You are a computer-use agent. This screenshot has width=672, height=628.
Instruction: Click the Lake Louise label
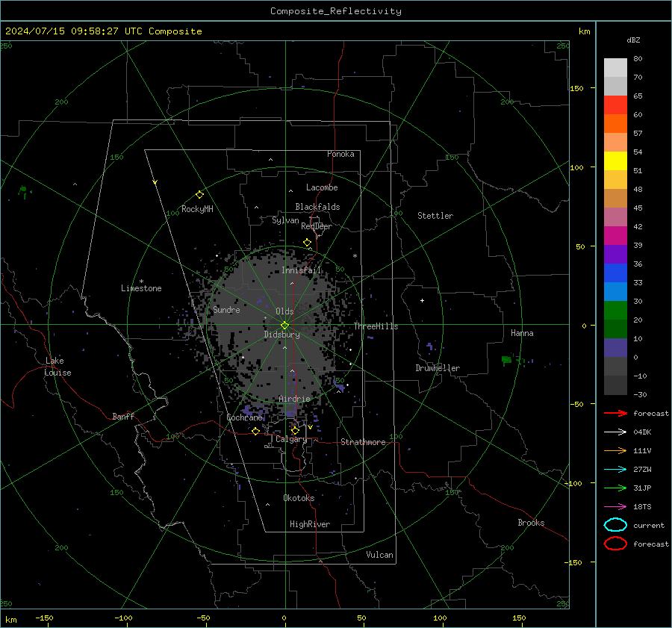57,367
